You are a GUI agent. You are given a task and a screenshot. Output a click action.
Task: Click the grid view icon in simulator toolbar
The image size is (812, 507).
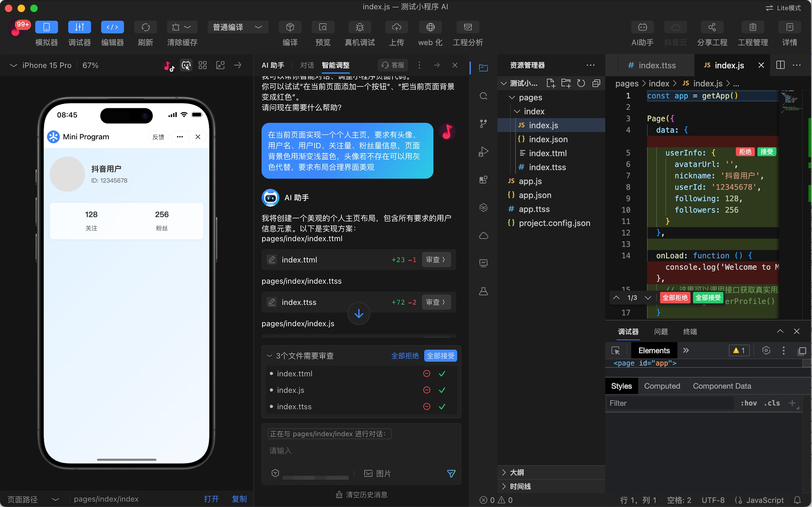point(202,65)
